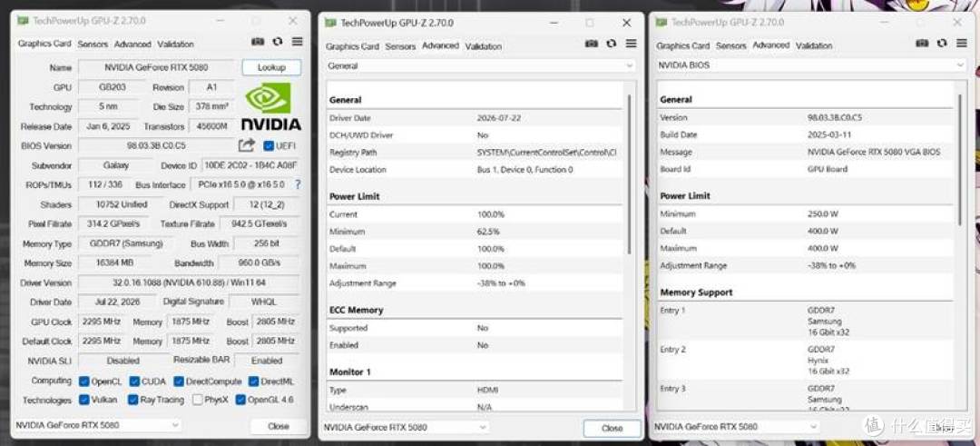Click the Subvendor field Galaxy
Image resolution: width=980 pixels, height=446 pixels.
click(x=116, y=165)
